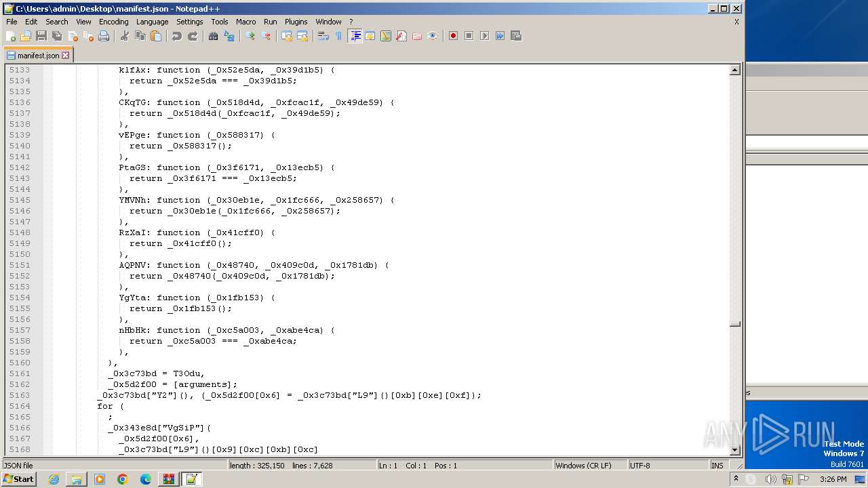Copy selection using the Copy icon
Screen dimensions: 868x488
(x=140, y=36)
